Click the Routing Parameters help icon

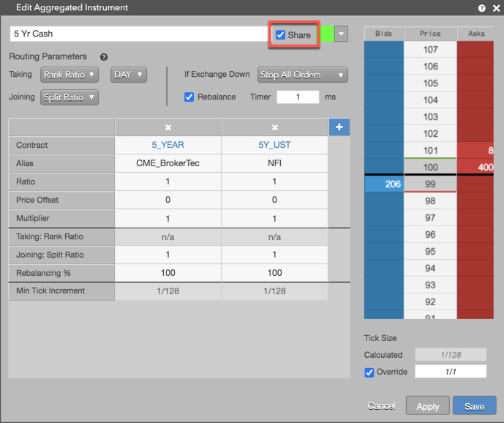coord(103,57)
